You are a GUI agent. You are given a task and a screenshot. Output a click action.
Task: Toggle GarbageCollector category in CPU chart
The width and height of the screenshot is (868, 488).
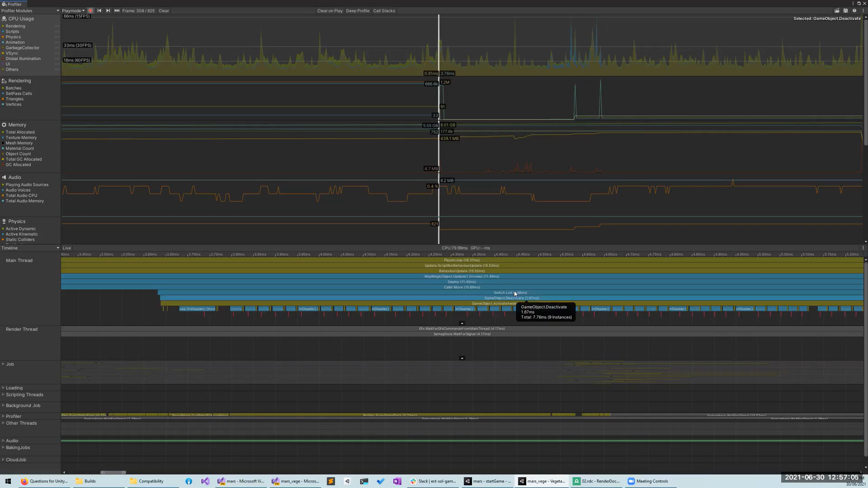[22, 48]
